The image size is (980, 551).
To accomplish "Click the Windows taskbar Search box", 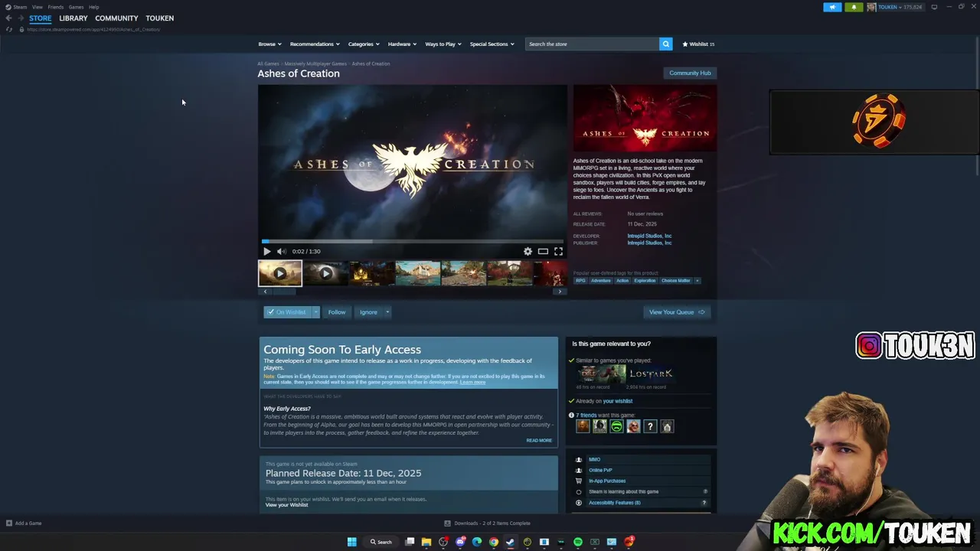I will pos(381,542).
